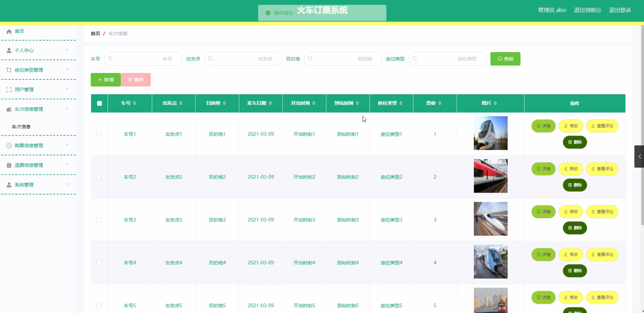Click the right-edge collapse arrow tab

(x=639, y=156)
